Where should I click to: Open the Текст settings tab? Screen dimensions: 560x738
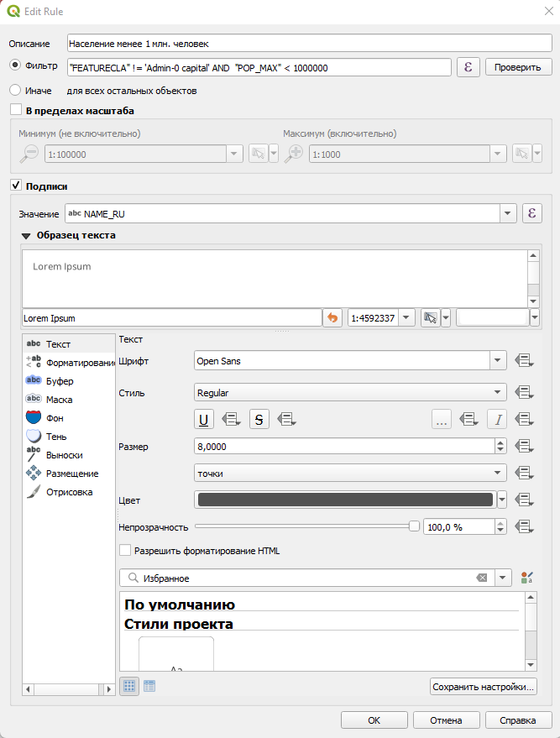coord(69,344)
